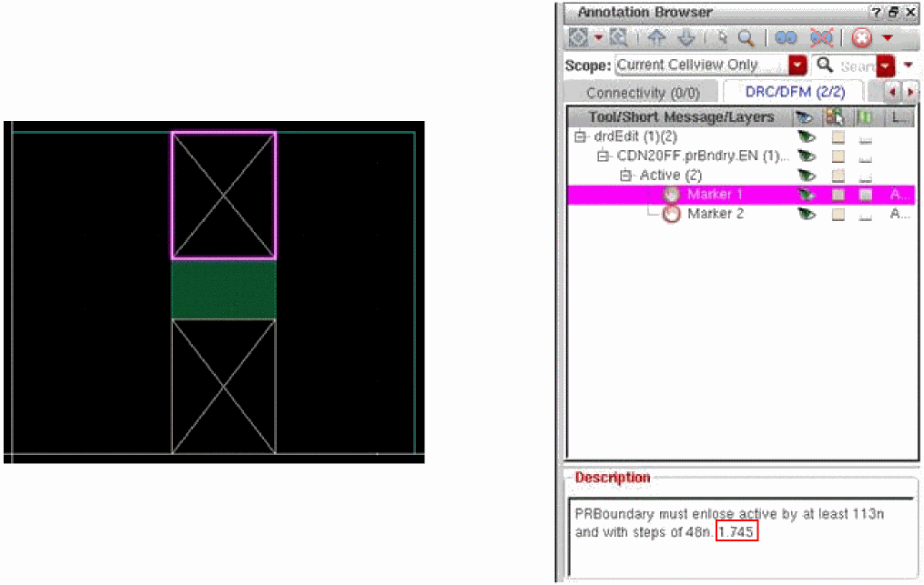
Task: Click the green bars column header icon
Action: (865, 117)
